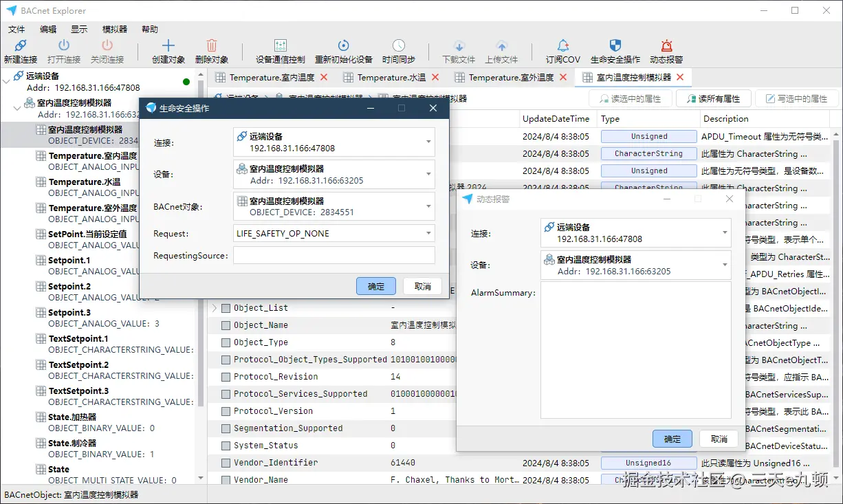Open the 帮助 menu
This screenshot has width=843, height=504.
click(x=150, y=30)
